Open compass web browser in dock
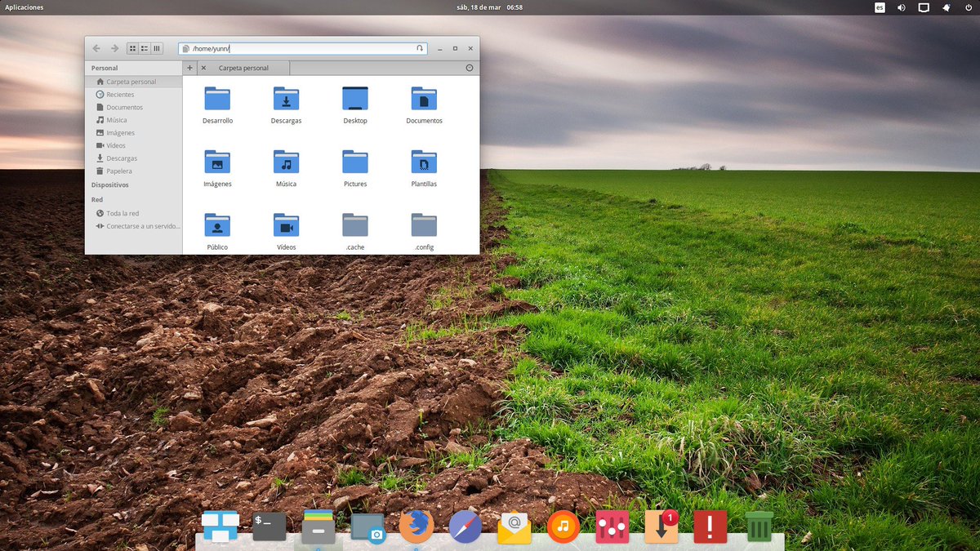This screenshot has height=551, width=980. tap(465, 527)
